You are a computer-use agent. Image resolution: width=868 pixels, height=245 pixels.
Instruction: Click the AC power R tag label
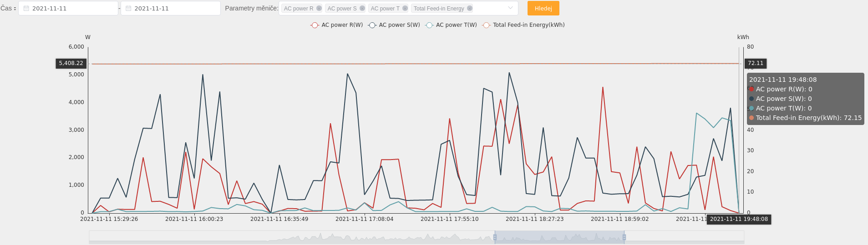pyautogui.click(x=299, y=8)
